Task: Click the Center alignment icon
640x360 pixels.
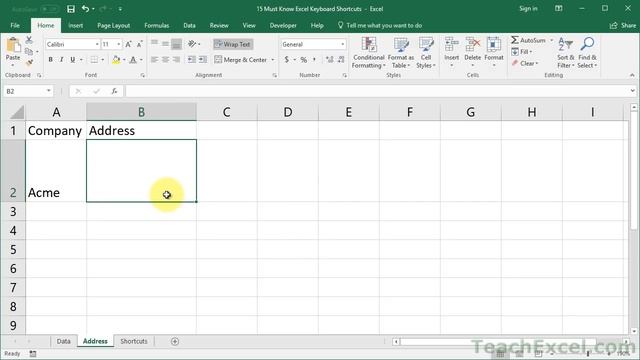Action: click(165, 60)
